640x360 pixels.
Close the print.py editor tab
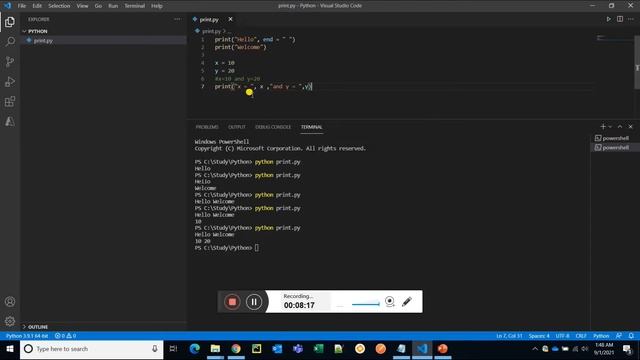click(x=230, y=19)
